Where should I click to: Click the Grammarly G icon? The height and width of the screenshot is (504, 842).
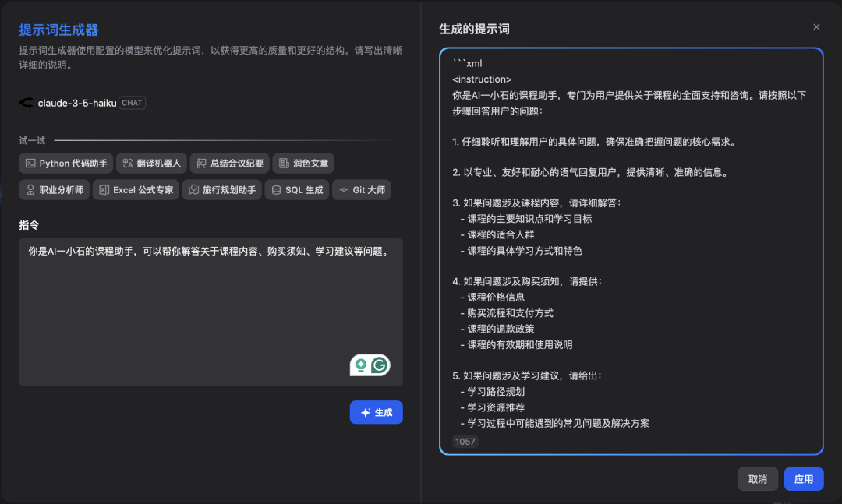(379, 365)
